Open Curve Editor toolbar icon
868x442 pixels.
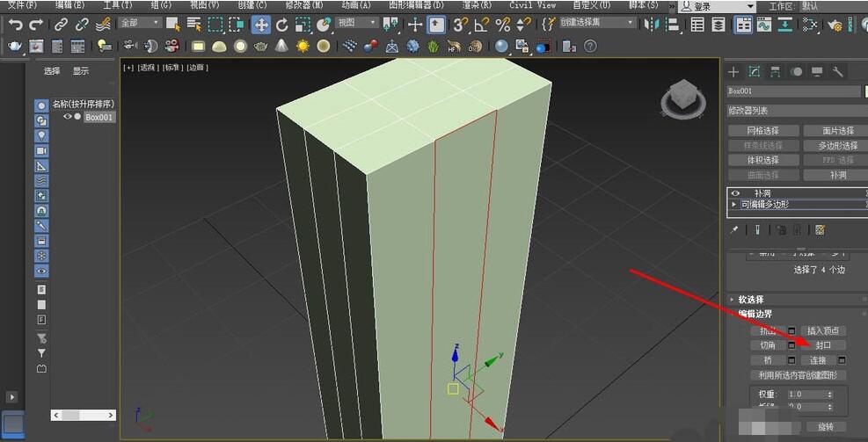click(764, 25)
